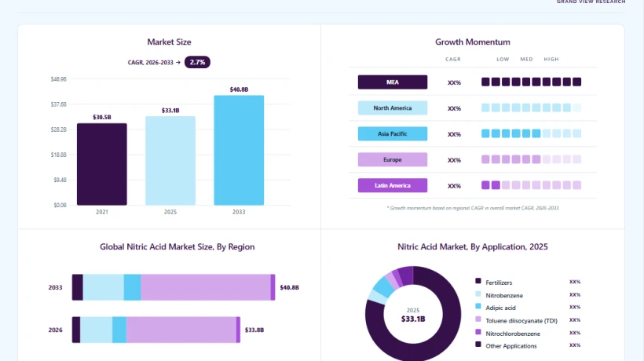Click the MEA region label
Viewport: 644px width, 361px height.
392,82
